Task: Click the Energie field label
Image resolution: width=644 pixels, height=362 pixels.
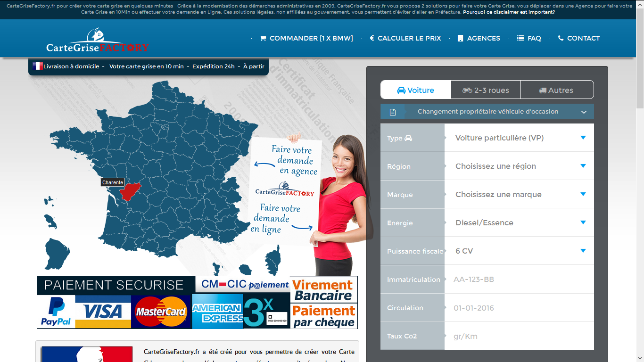Action: [x=400, y=223]
